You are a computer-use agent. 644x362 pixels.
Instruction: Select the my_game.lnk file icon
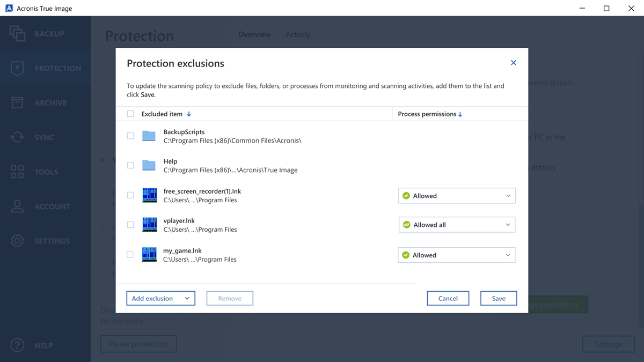[149, 254]
